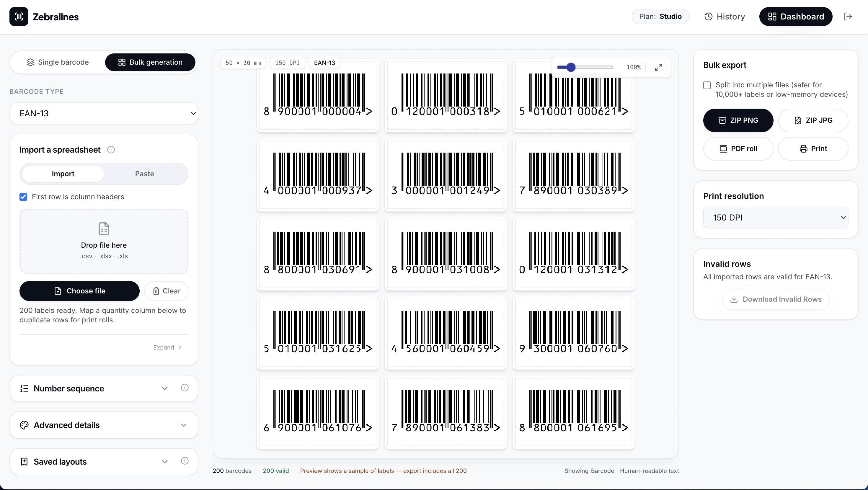868x490 pixels.
Task: Click the Advanced details palette icon
Action: click(24, 425)
